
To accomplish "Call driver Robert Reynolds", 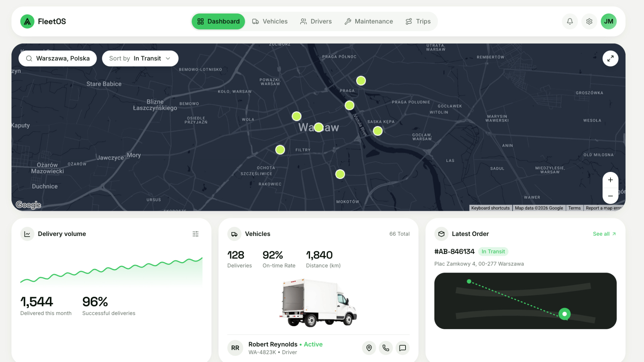I will click(386, 348).
